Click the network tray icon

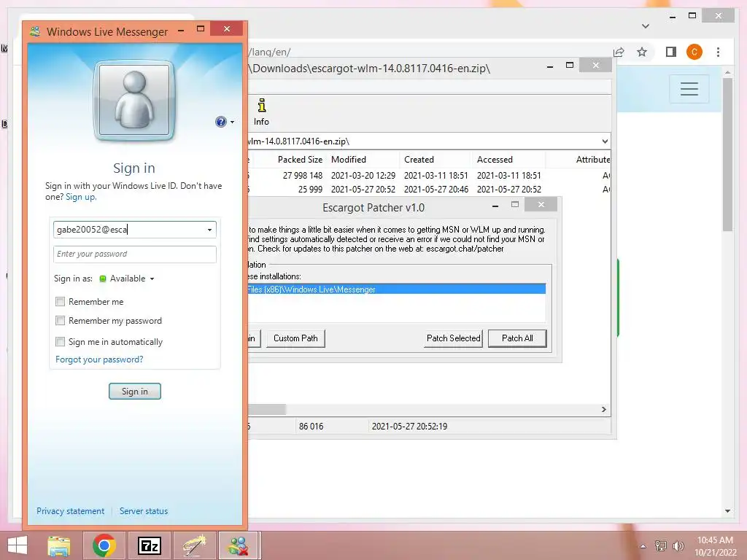pyautogui.click(x=661, y=546)
